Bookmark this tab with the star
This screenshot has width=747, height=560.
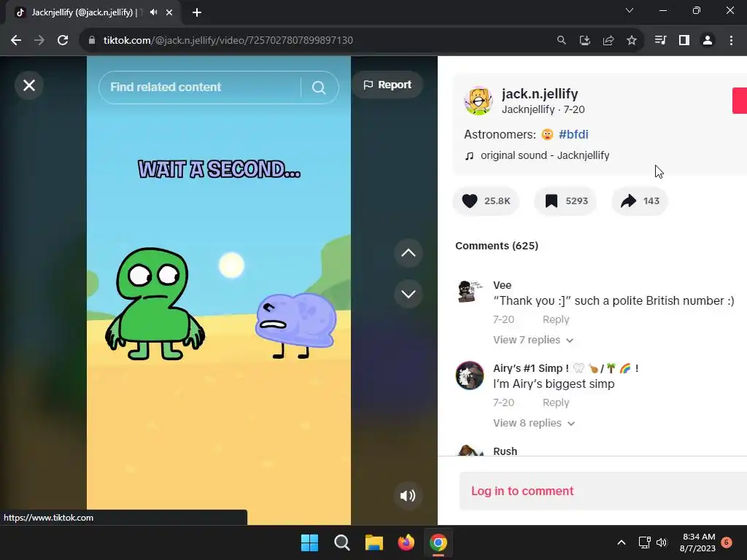click(x=632, y=41)
